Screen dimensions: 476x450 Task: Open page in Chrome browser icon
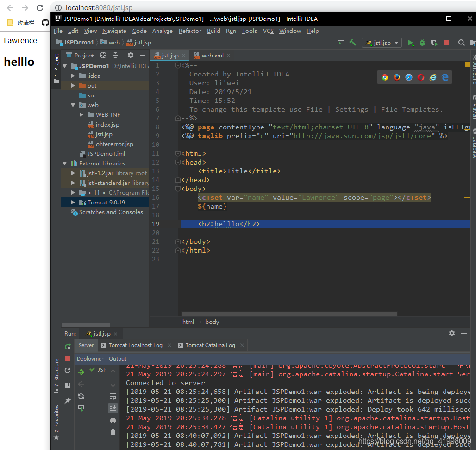click(385, 77)
